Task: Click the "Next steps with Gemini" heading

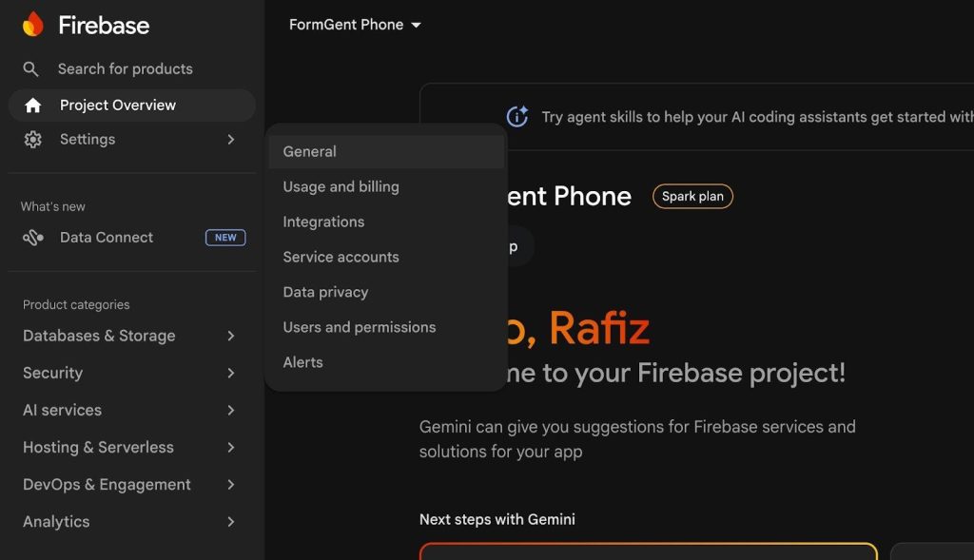Action: [497, 520]
